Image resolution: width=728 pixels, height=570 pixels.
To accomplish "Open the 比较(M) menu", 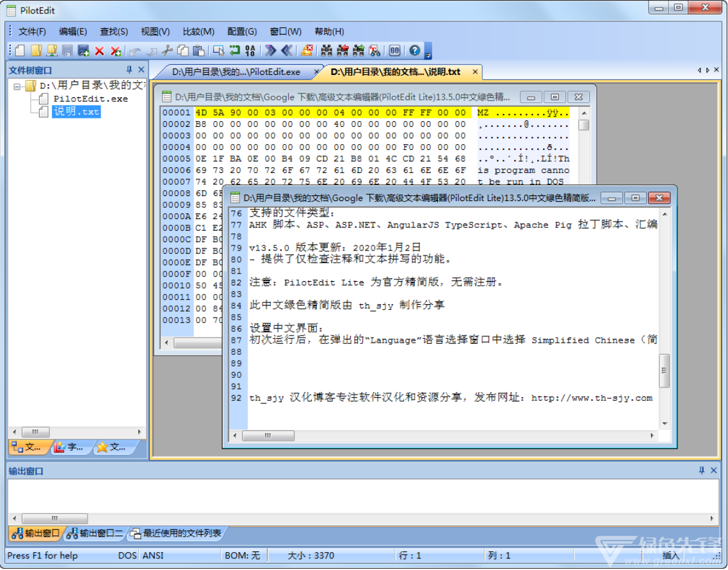I will pyautogui.click(x=198, y=31).
